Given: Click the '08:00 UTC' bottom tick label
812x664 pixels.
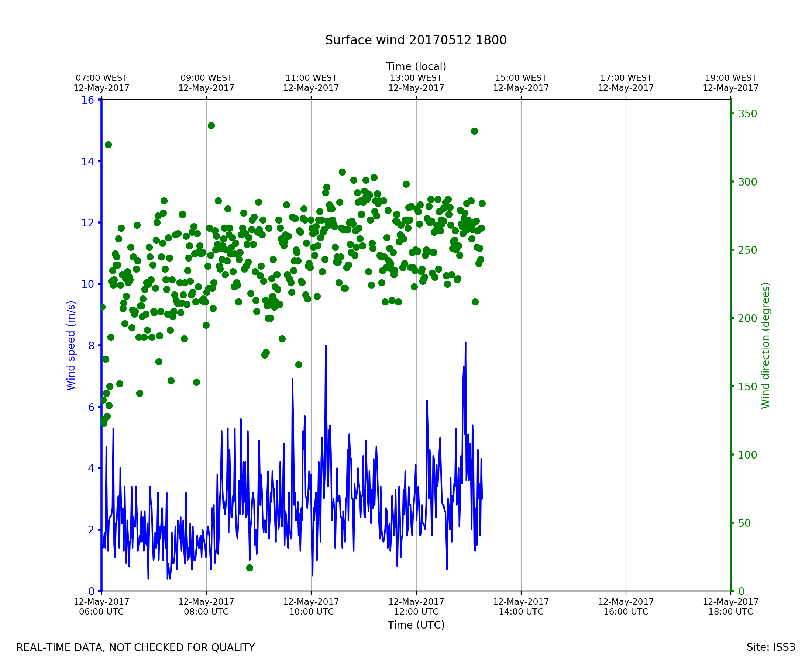Looking at the screenshot, I should (x=206, y=612).
